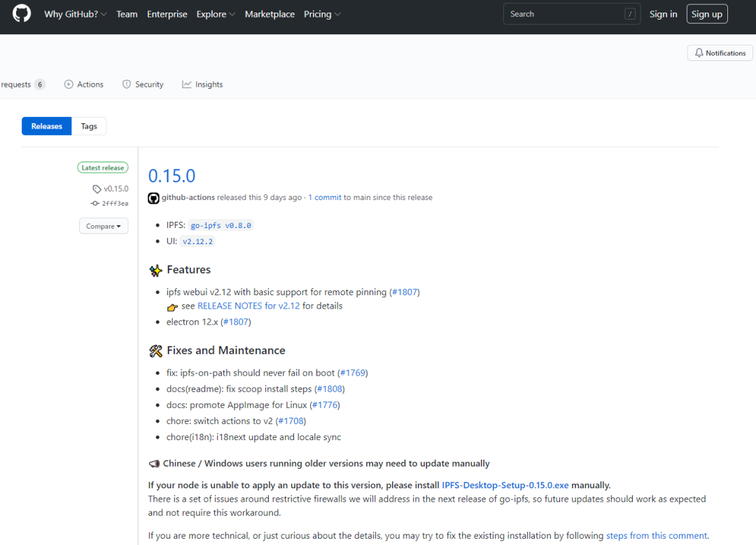Screen dimensions: 756x545
Task: Expand the Explore dropdown
Action: tap(216, 14)
